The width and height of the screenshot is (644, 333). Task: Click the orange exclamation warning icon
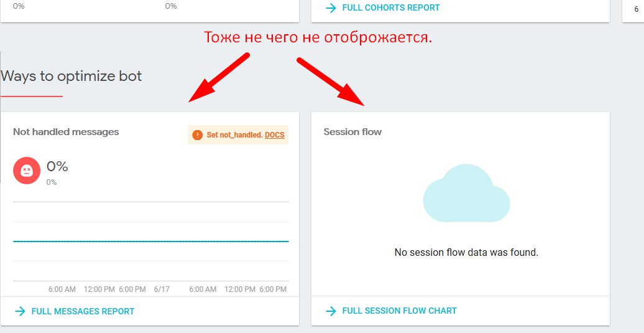197,135
